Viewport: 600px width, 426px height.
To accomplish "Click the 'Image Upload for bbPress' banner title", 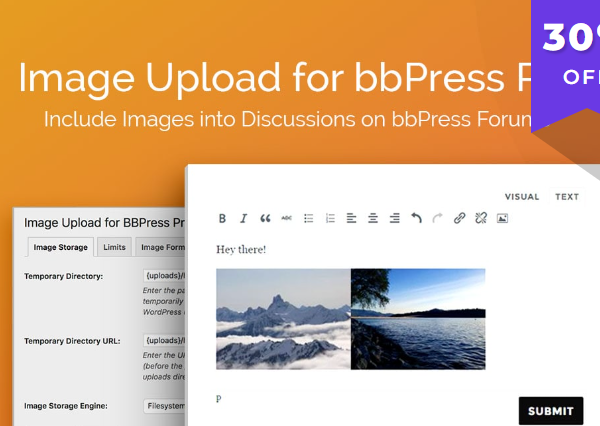I will click(275, 78).
